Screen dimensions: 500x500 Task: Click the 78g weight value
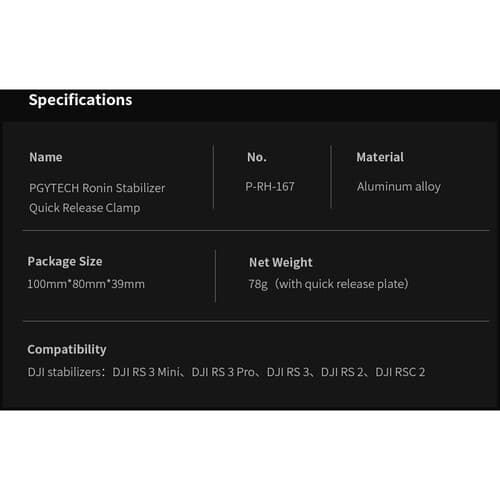[258, 284]
